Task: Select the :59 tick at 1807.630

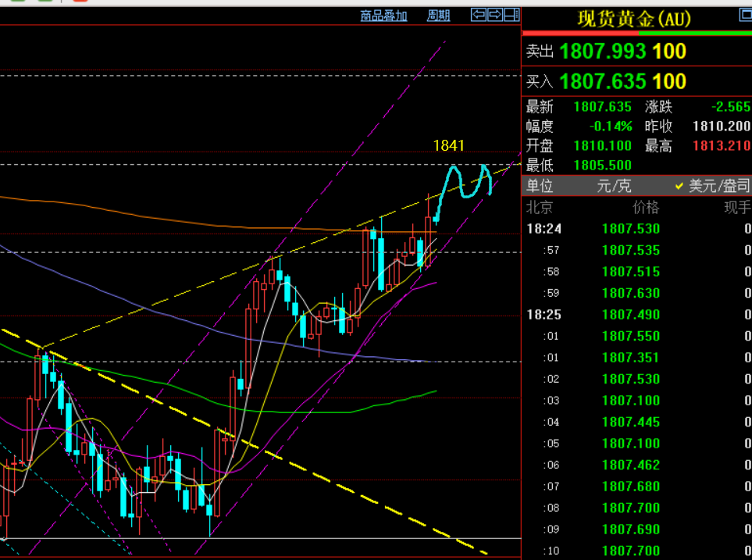Action: (x=637, y=293)
